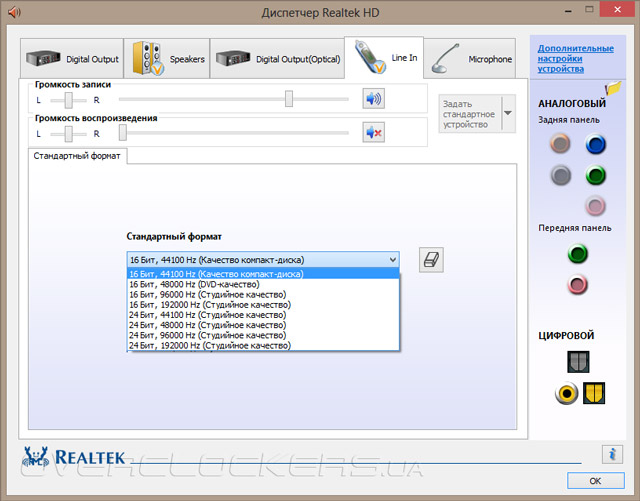Screen dimensions: 640x501
Task: Choose 16 Бит, 44100 Hz list option
Action: [263, 274]
